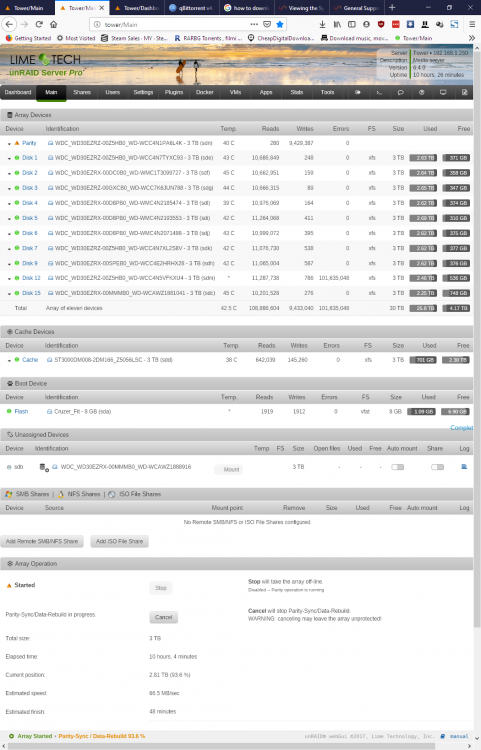Open the system log document icon

[464, 92]
